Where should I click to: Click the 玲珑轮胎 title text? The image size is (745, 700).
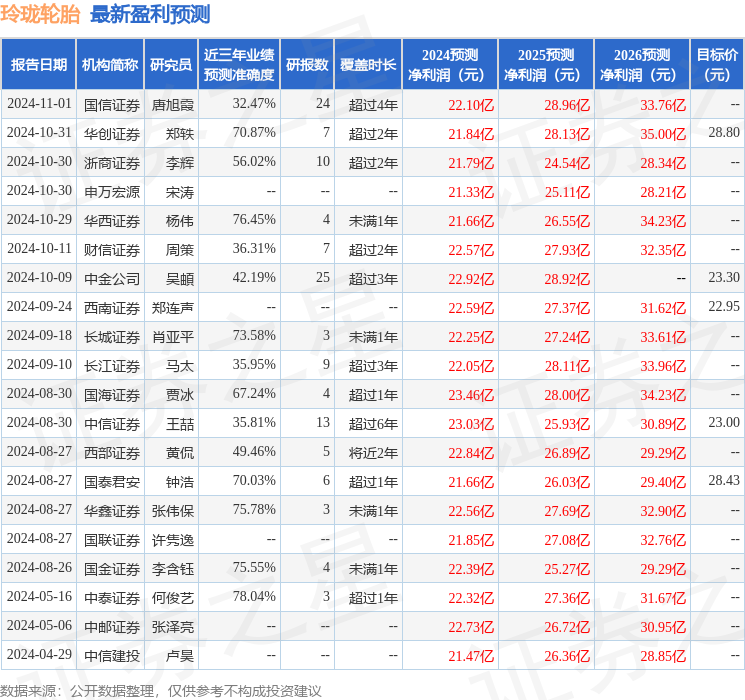[40, 15]
